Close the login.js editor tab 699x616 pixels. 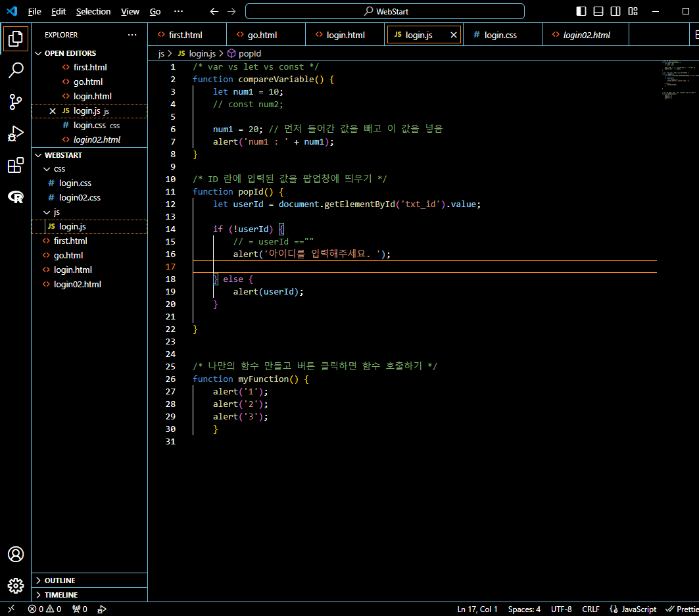point(453,35)
